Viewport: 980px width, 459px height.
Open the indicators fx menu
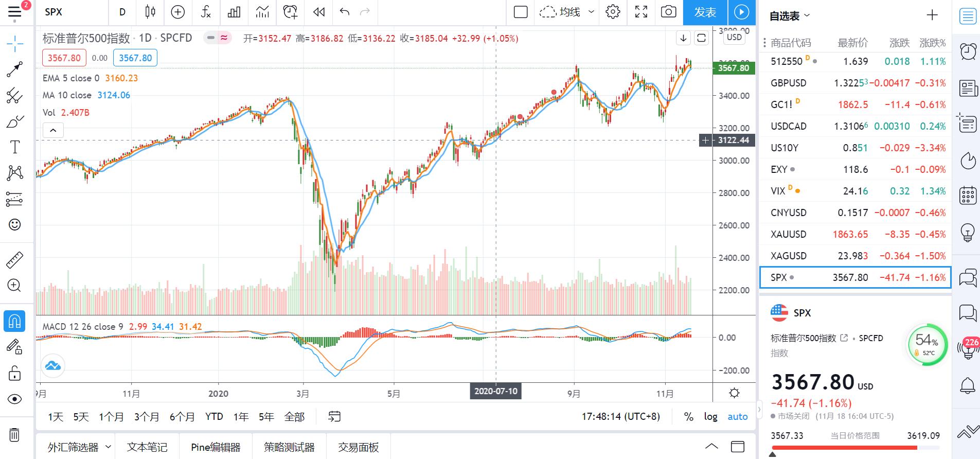coord(206,12)
